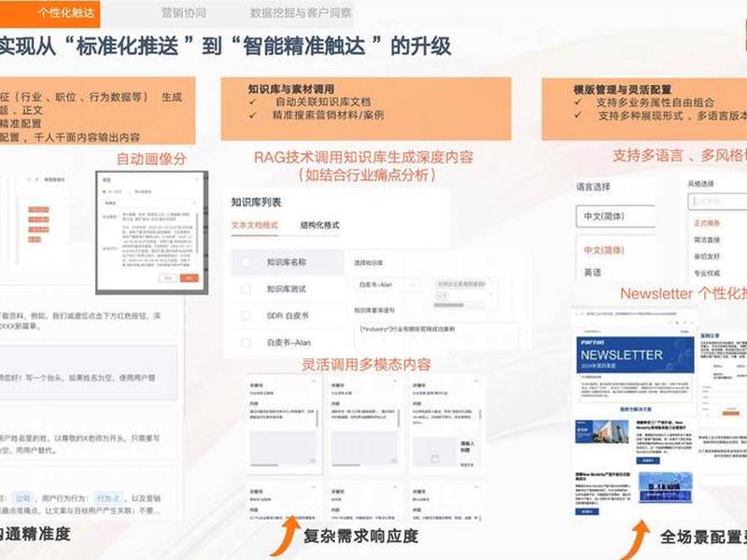
Task: Select the first radio option in the popup dialog
Action: 105,191
